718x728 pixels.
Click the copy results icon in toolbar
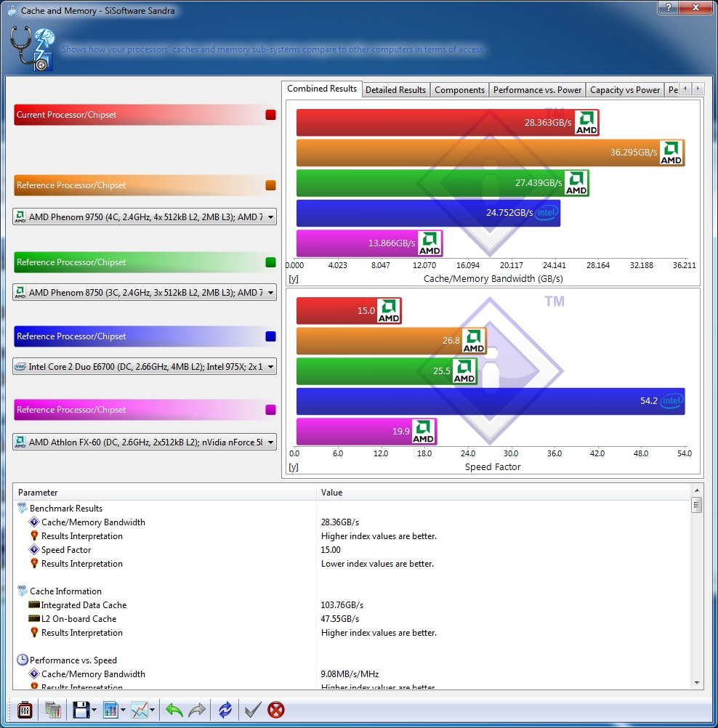click(53, 710)
